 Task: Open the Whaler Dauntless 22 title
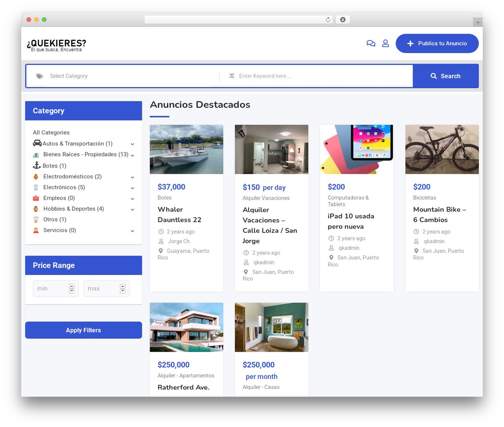[180, 215]
